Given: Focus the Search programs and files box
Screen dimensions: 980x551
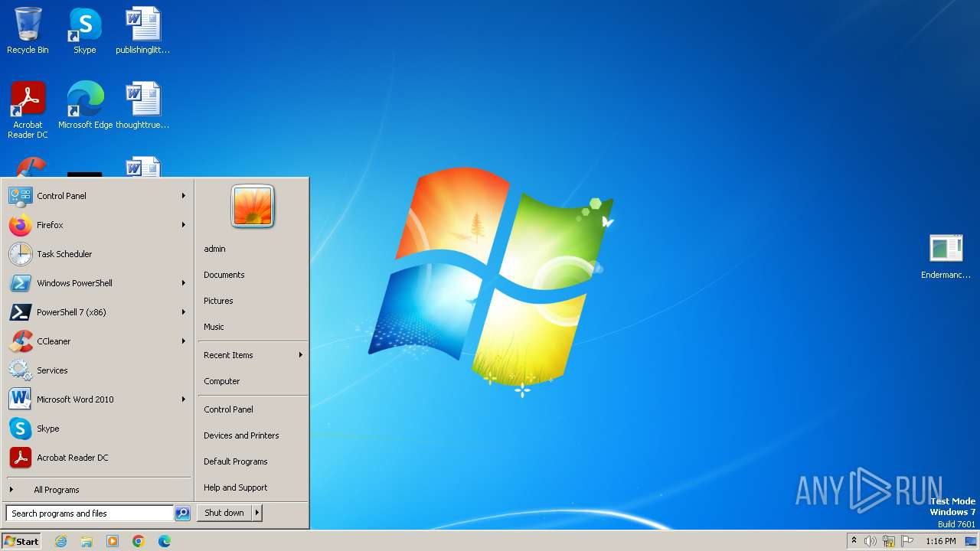Looking at the screenshot, I should tap(90, 514).
